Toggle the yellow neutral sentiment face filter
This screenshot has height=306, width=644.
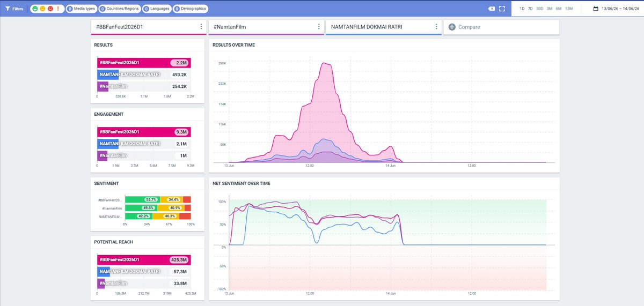pos(42,9)
